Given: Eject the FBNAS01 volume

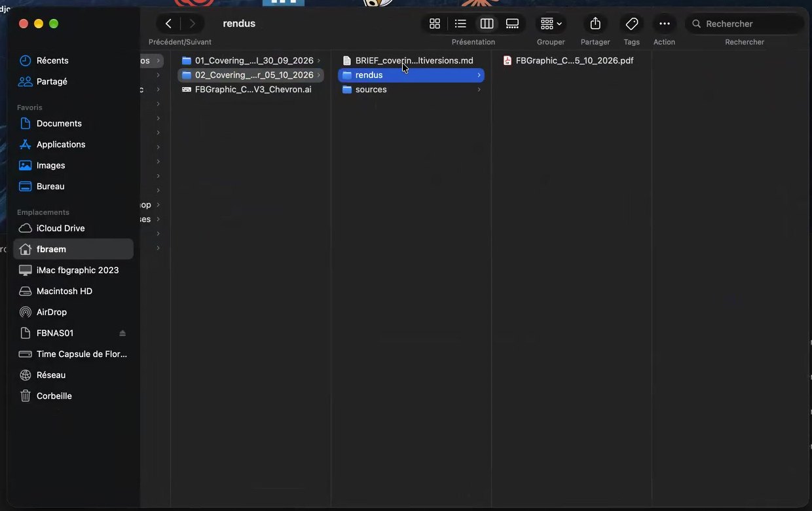Looking at the screenshot, I should coord(122,333).
